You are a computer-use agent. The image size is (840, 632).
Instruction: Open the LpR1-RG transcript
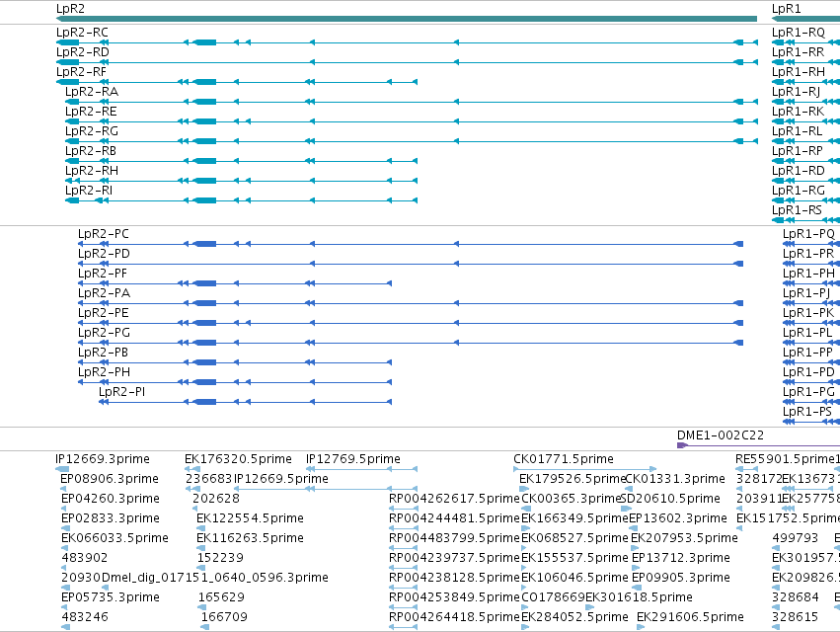(799, 191)
